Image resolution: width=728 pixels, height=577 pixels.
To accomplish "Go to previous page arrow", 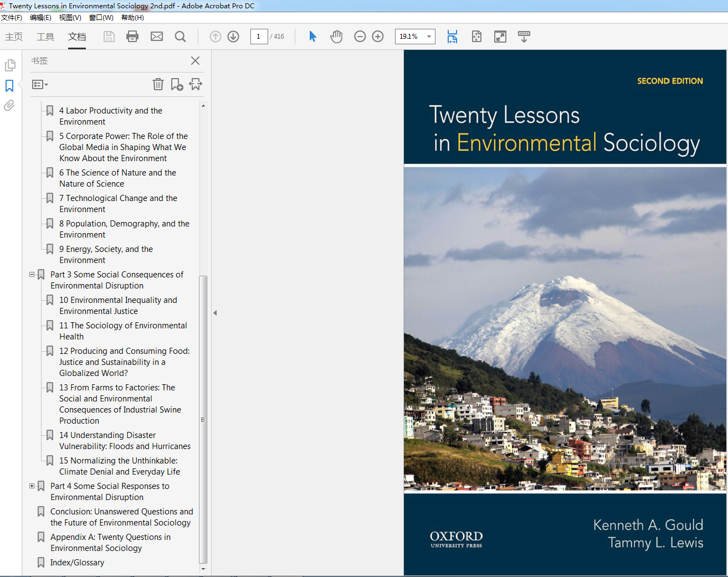I will click(x=216, y=37).
